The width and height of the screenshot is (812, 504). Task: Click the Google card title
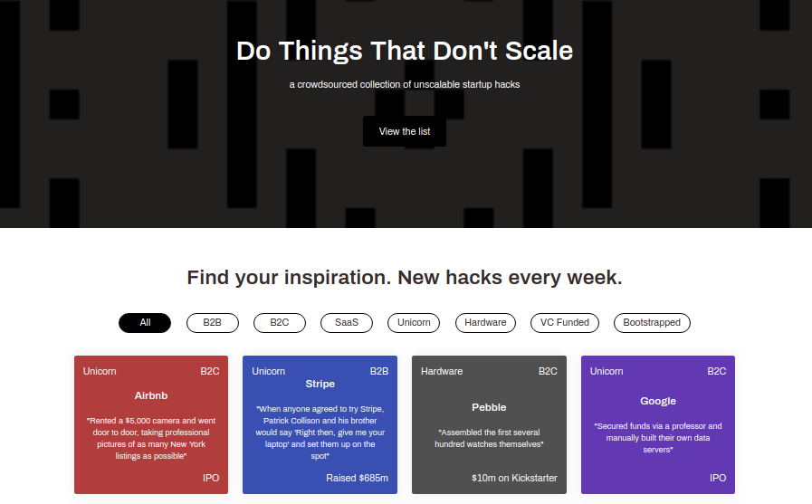[658, 401]
